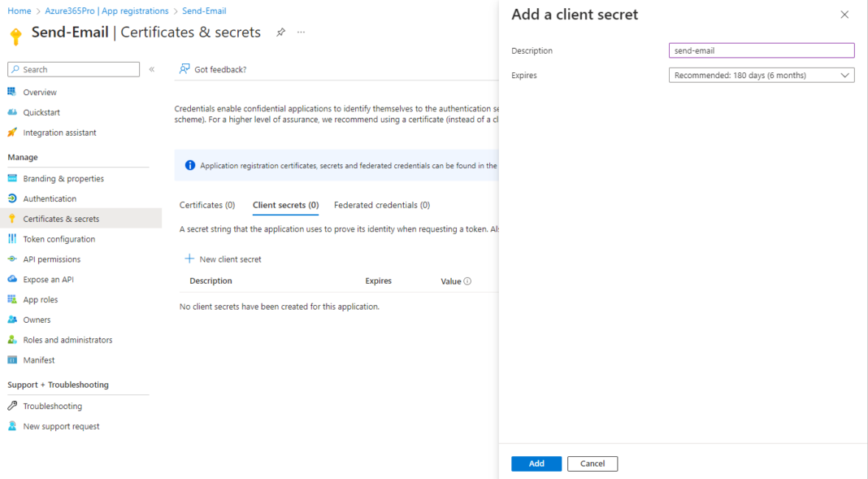
Task: Click the Got feedback person icon
Action: point(184,68)
